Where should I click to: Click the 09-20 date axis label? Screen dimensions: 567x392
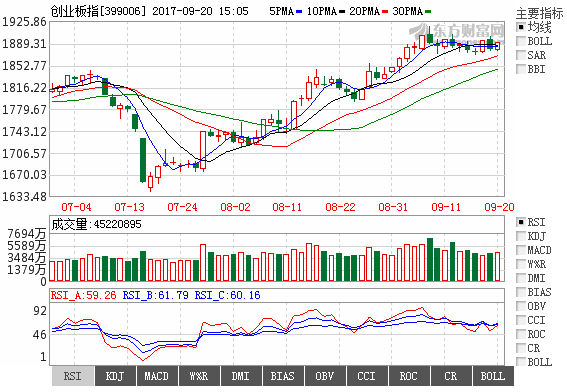(499, 207)
